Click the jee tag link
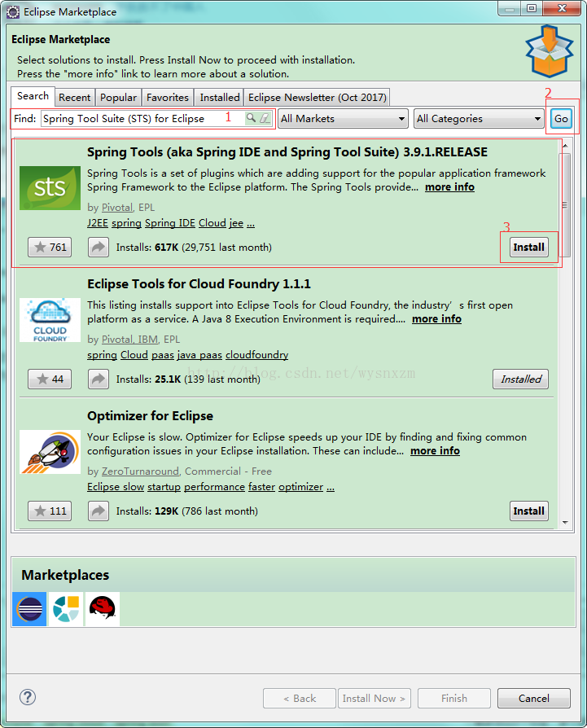The height and width of the screenshot is (728, 587). pos(236,223)
